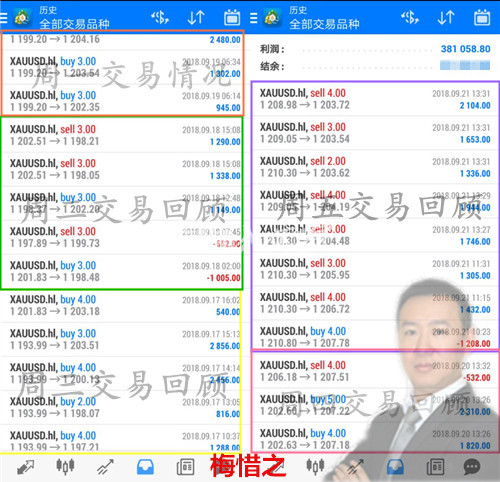Open sell 3.00 trade with profit 1 746.00

(x=375, y=235)
